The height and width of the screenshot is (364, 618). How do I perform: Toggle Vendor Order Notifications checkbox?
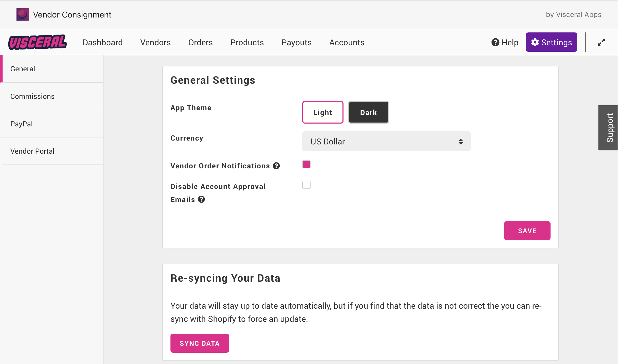[306, 164]
